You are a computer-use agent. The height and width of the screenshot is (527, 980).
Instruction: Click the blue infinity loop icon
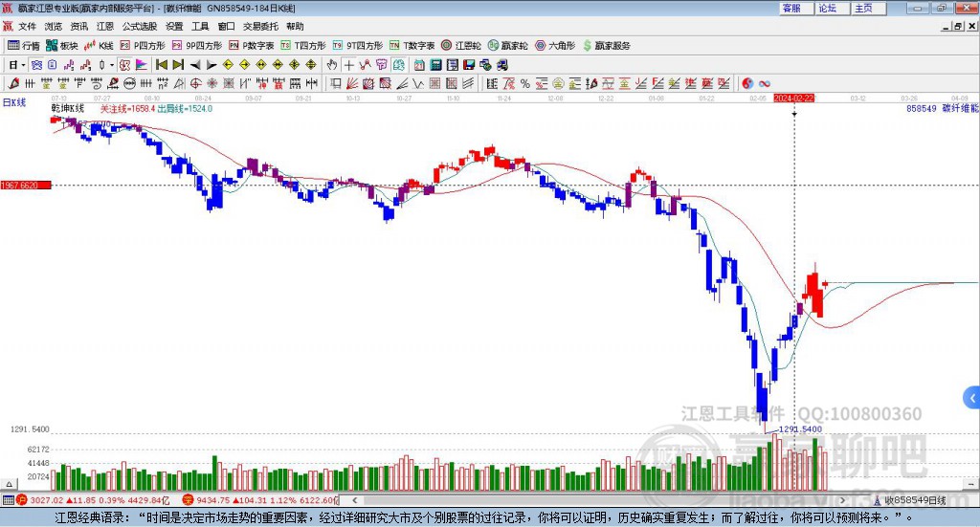coord(765,83)
